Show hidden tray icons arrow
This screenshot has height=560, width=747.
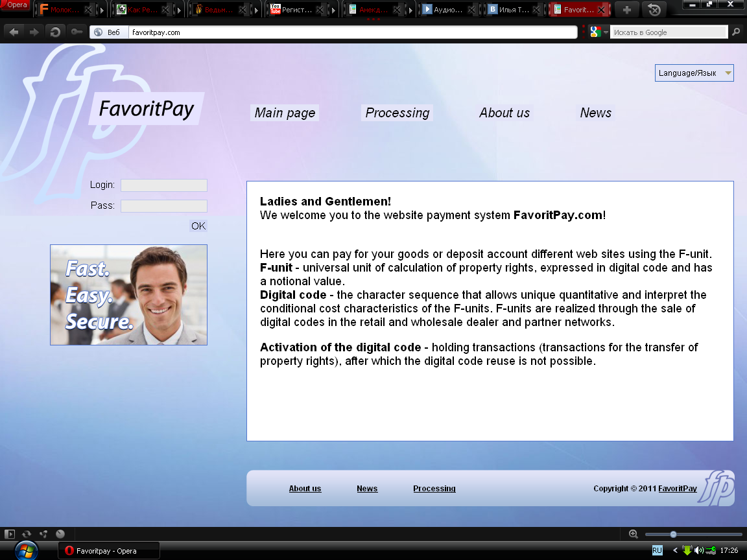coord(674,550)
